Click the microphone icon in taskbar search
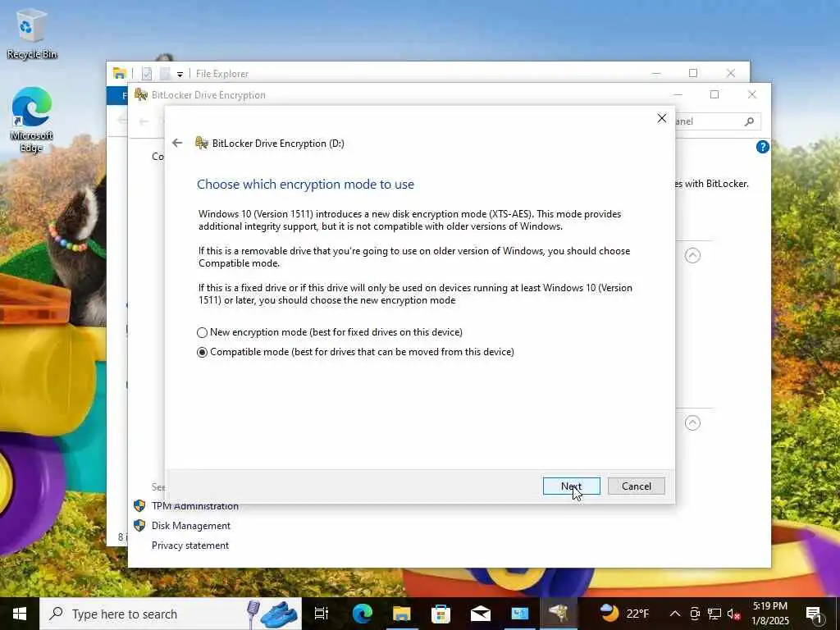Viewport: 840px width, 630px height. tap(253, 613)
